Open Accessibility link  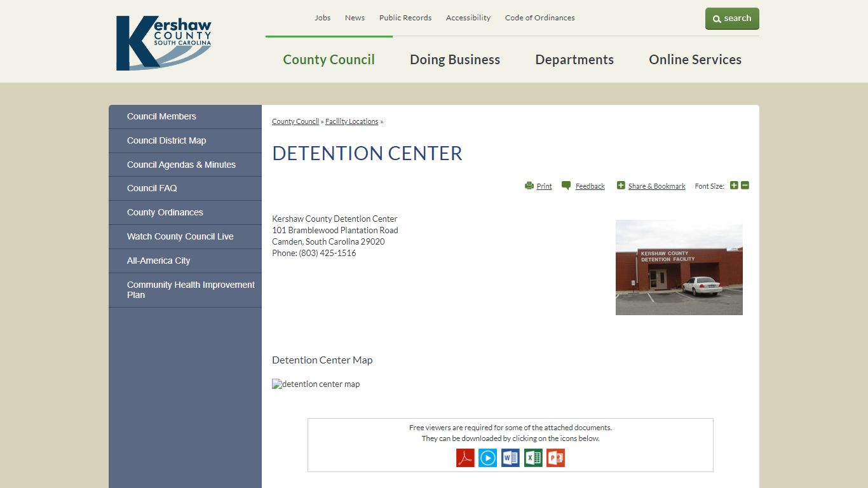468,18
